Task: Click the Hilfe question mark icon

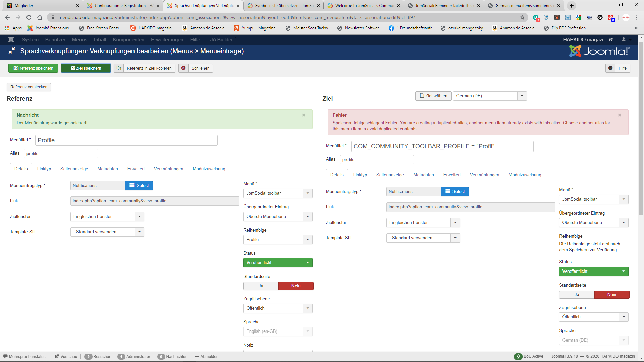Action: coord(610,68)
